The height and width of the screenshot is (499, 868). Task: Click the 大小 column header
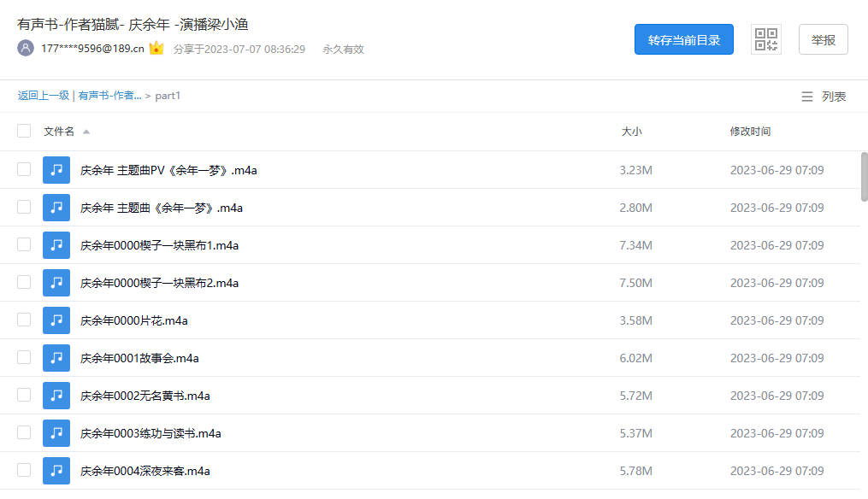(632, 131)
